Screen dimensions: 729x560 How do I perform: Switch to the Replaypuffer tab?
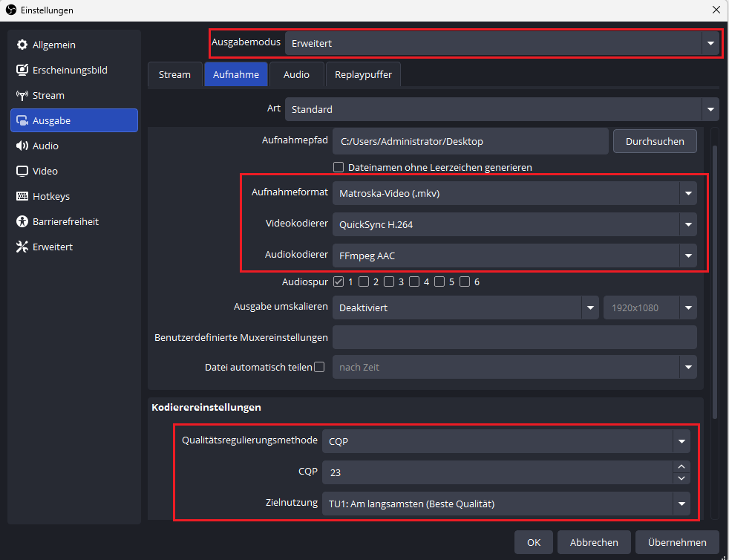(x=363, y=74)
